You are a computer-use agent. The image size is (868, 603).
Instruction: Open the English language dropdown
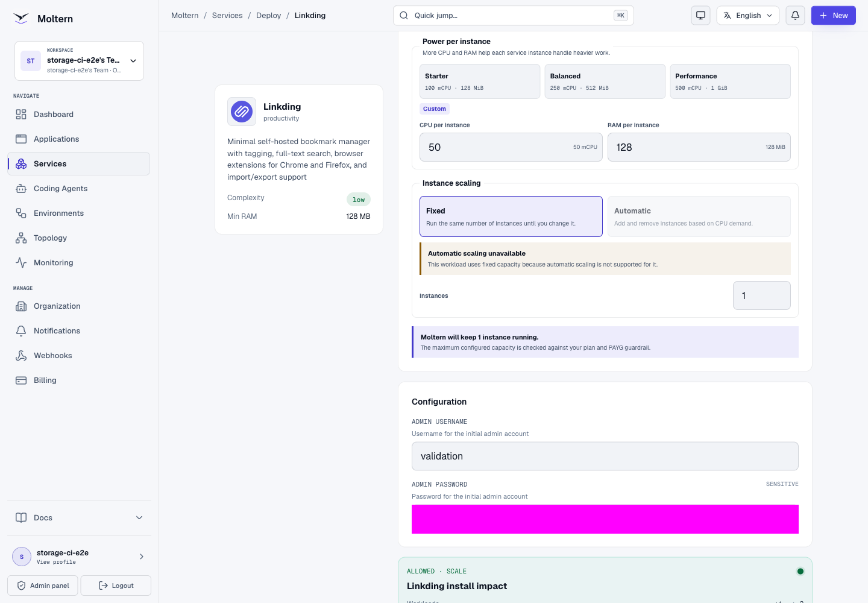(748, 16)
